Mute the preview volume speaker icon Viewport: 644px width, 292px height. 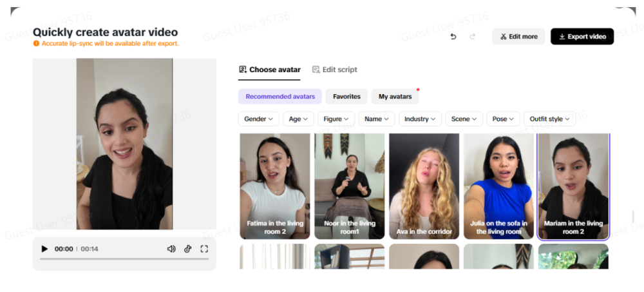[x=171, y=249]
